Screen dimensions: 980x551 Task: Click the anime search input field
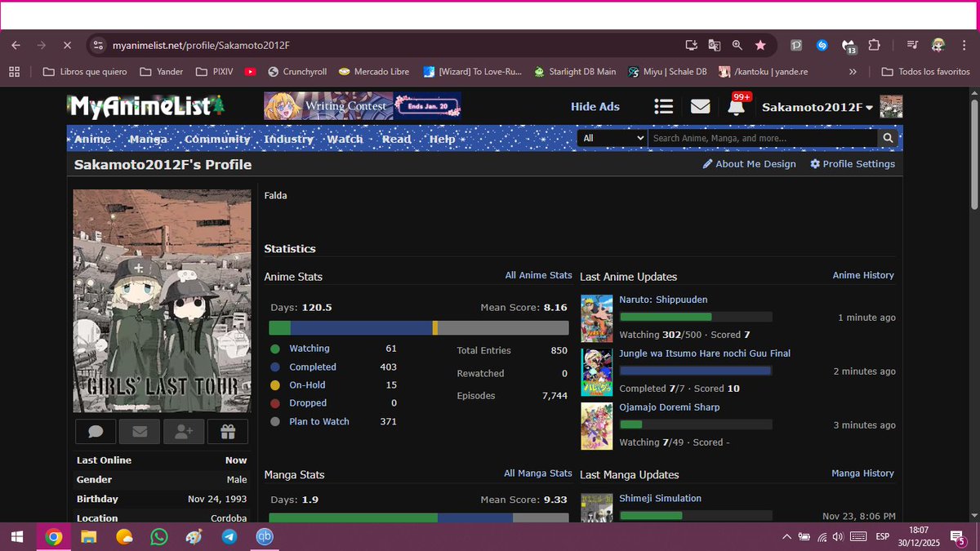(x=764, y=139)
